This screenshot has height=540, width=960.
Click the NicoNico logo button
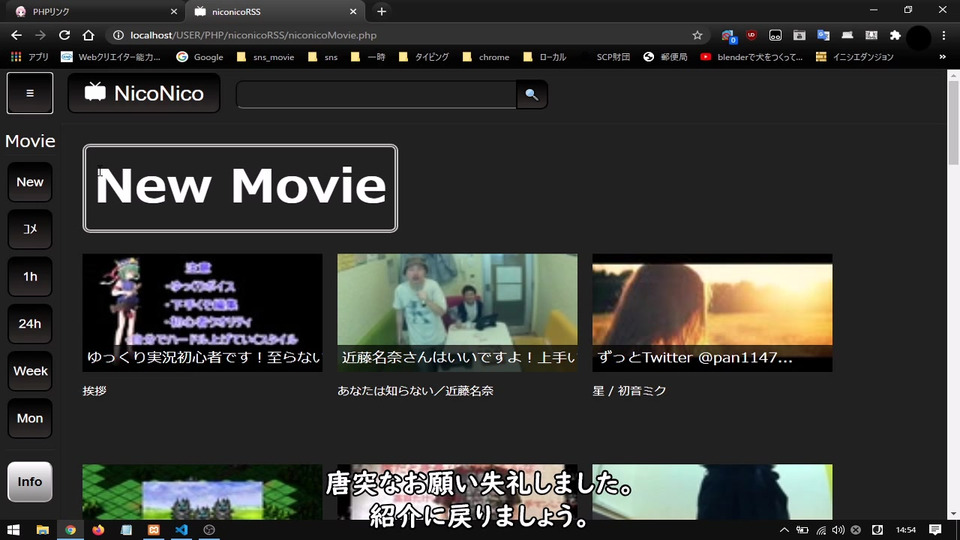click(144, 93)
